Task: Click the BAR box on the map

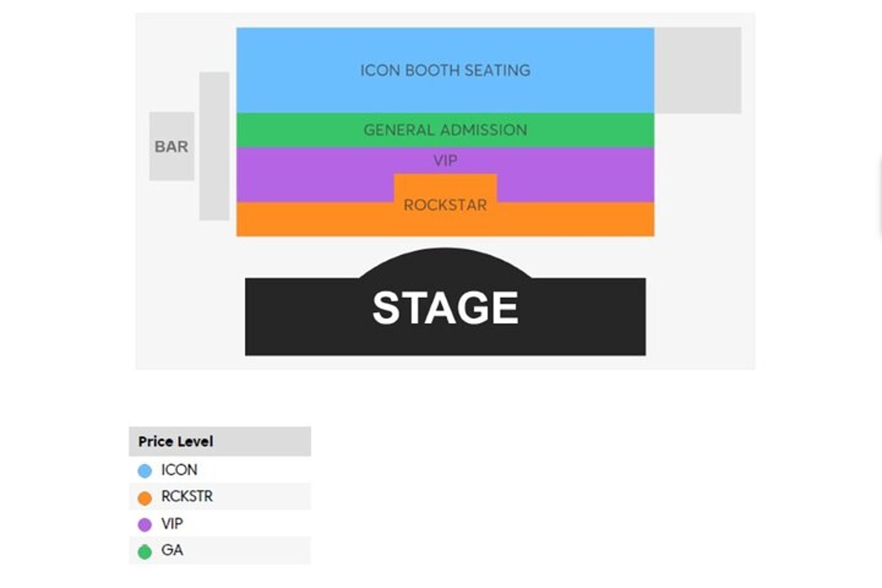Action: tap(171, 146)
